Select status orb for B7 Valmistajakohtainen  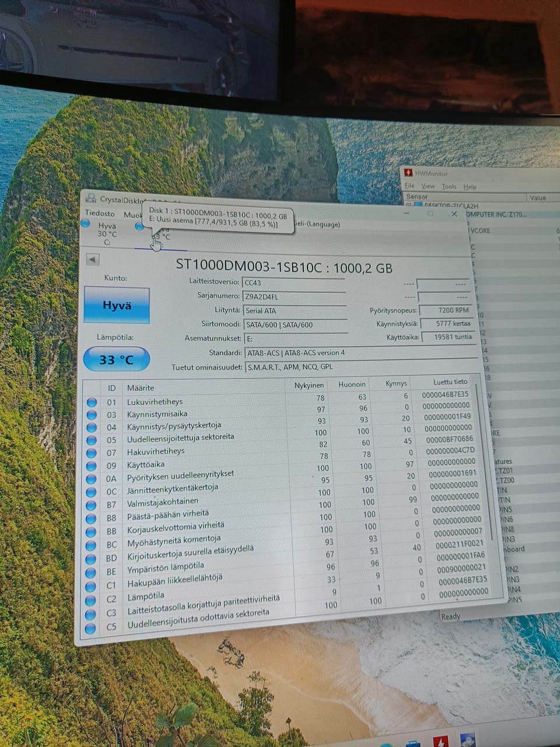(x=91, y=505)
